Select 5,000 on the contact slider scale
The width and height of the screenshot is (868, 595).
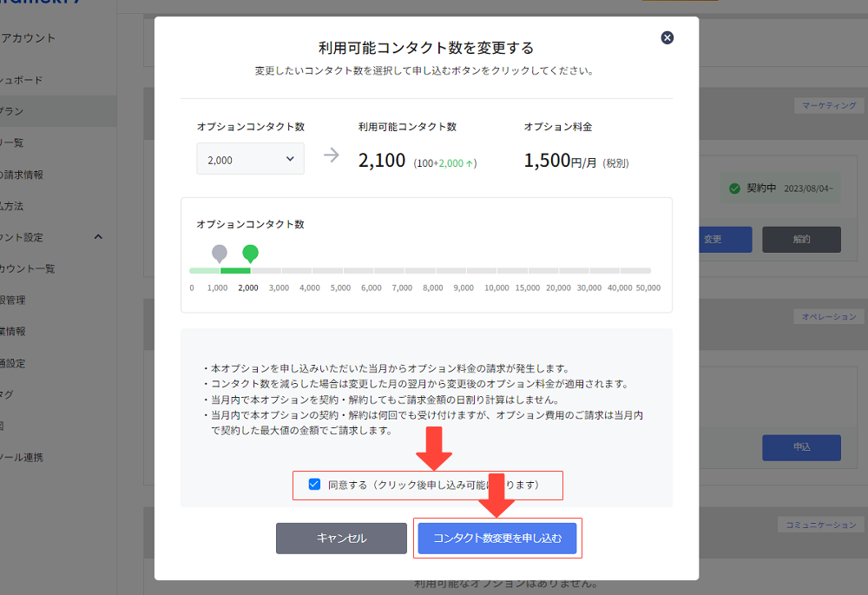[x=340, y=288]
